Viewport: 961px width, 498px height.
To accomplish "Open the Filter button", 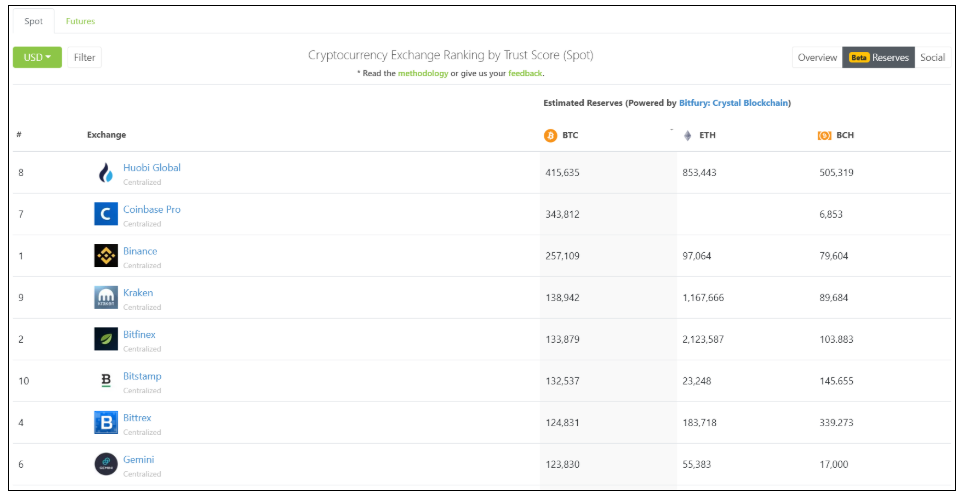I will point(85,57).
